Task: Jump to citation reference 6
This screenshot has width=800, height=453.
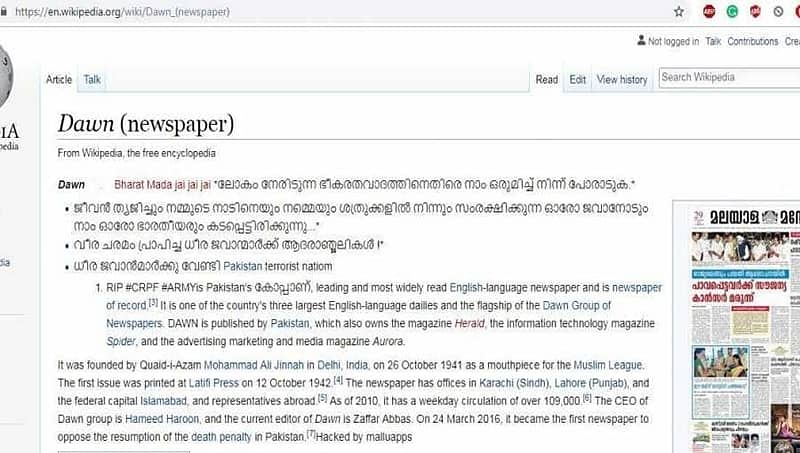Action: click(587, 398)
